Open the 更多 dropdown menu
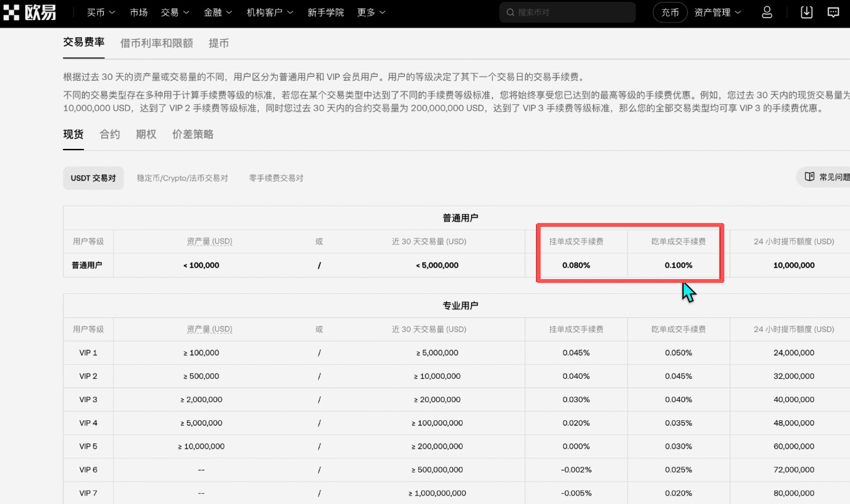 [x=371, y=12]
